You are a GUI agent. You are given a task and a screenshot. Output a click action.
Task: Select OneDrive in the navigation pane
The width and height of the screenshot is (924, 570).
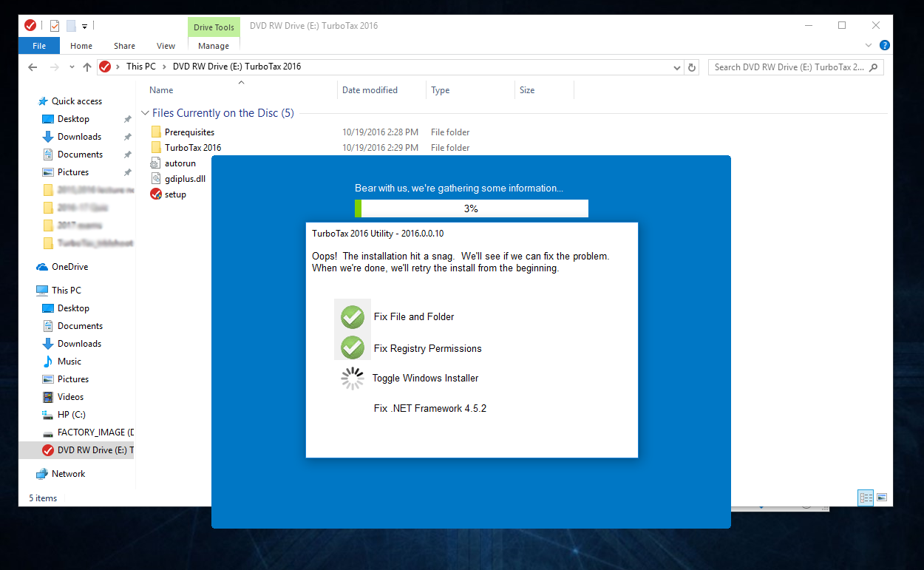pyautogui.click(x=69, y=267)
